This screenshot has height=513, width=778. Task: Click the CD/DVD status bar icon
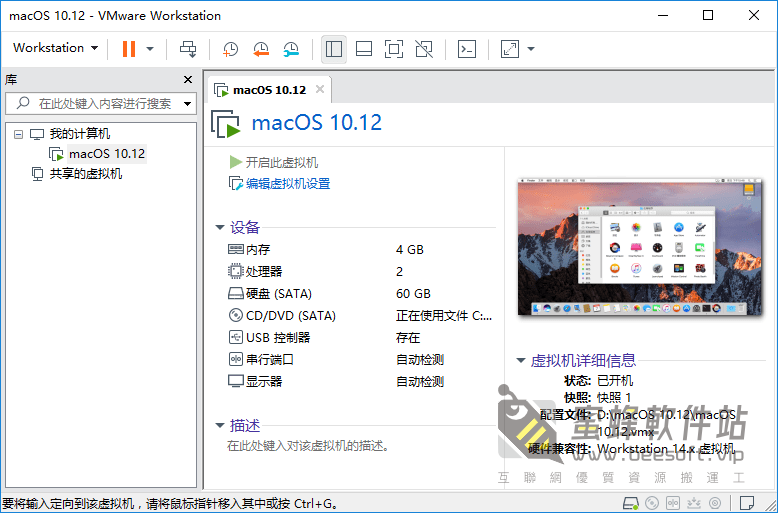(x=652, y=503)
